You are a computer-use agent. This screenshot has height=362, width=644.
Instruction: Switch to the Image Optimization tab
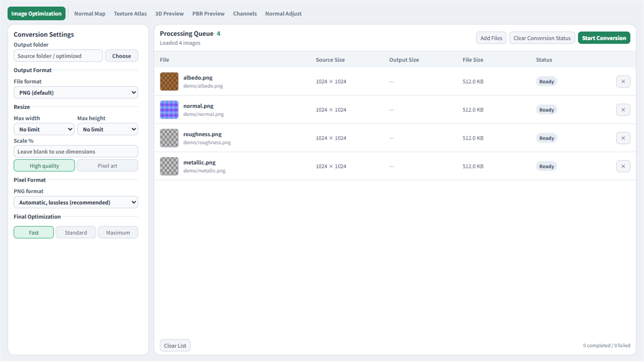coord(36,13)
